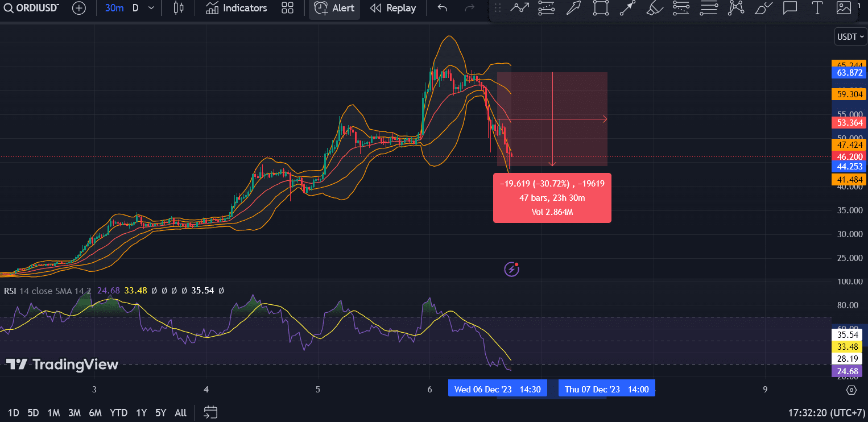This screenshot has height=422, width=868.
Task: Select the Trend Line drawing tool
Action: (x=519, y=8)
